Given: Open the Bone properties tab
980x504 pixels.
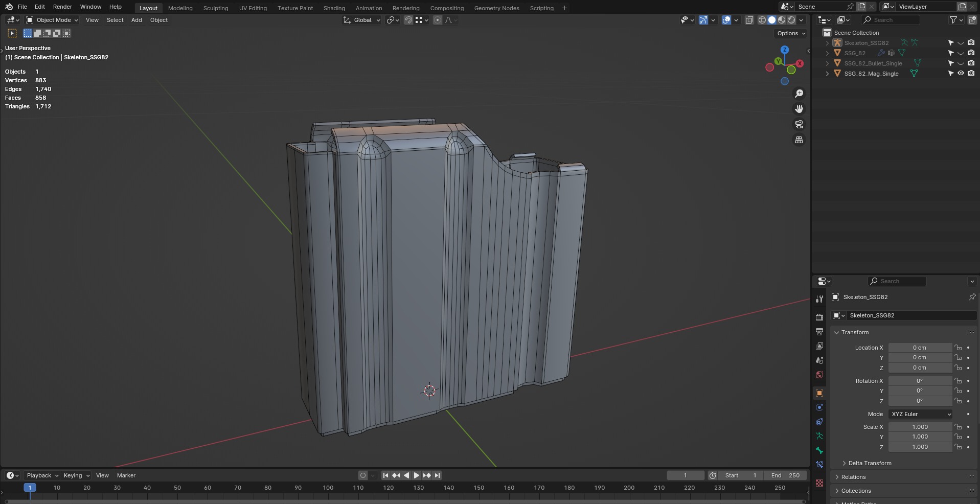Looking at the screenshot, I should click(819, 450).
